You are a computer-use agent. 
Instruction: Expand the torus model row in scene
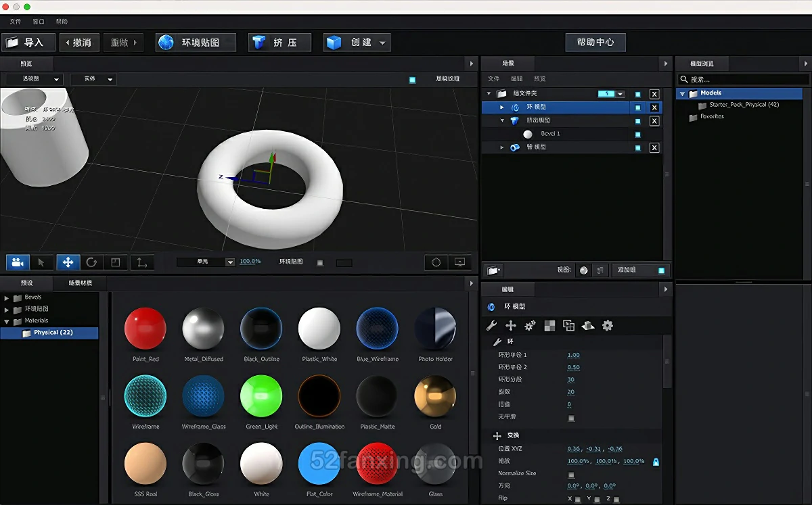click(501, 107)
